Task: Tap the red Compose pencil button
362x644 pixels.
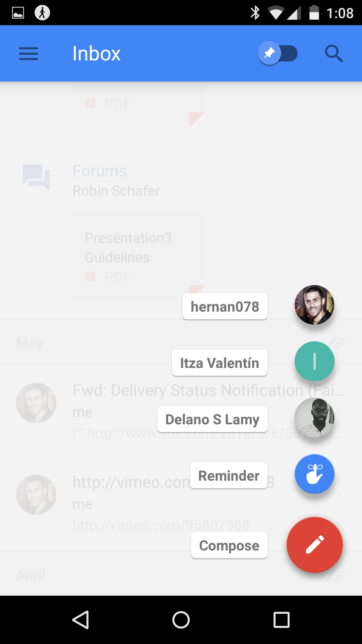Action: tap(314, 545)
